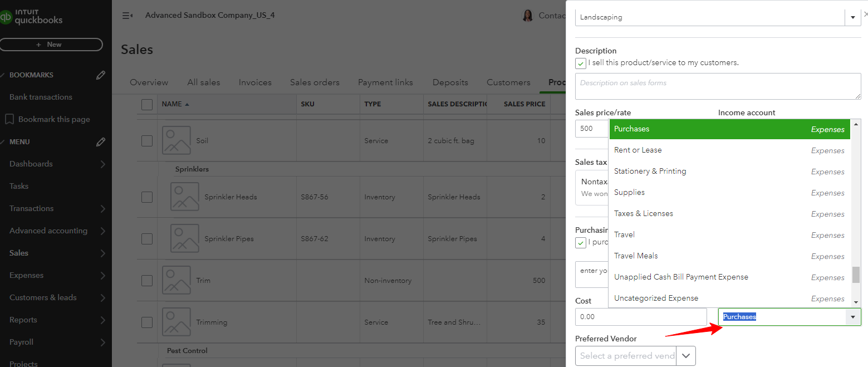Open Bank transactions from the sidebar

tap(41, 96)
